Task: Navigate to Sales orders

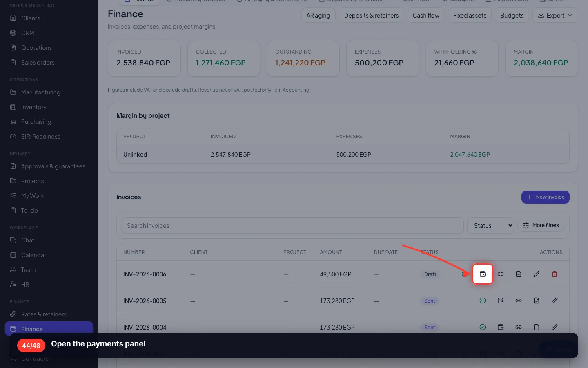Action: click(49, 63)
